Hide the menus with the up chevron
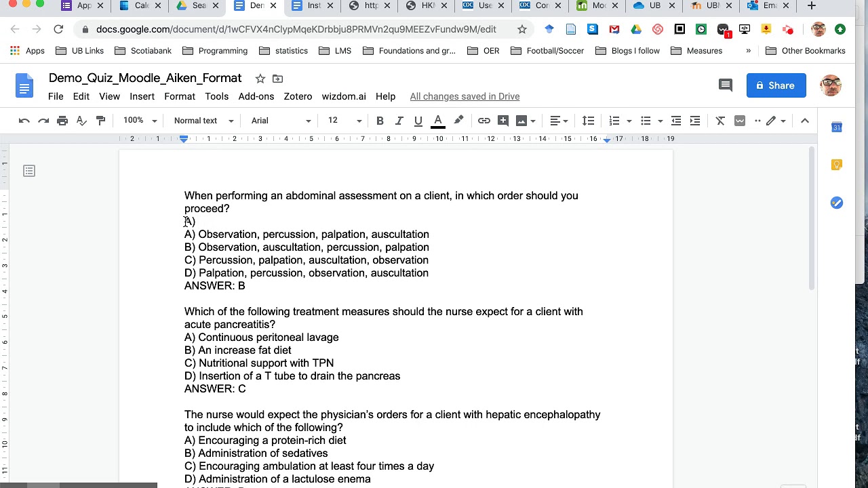 805,121
